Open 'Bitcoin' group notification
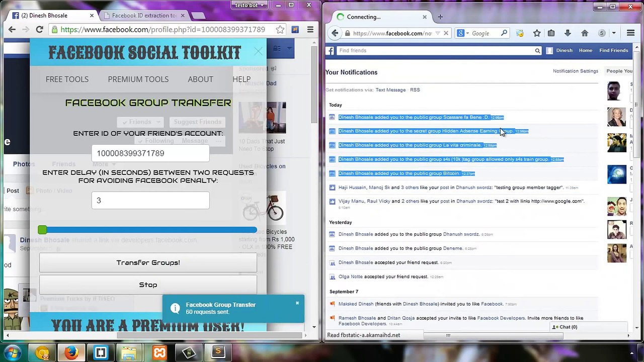This screenshot has height=362, width=644. 407,173
